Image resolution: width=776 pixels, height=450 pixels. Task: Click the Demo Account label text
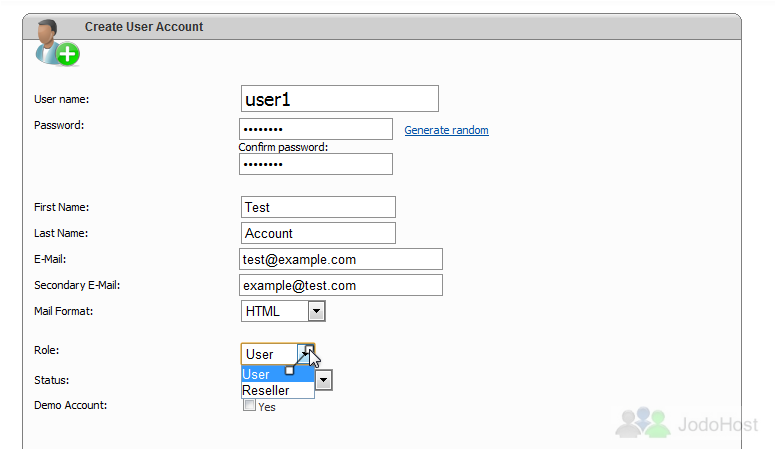pos(70,405)
